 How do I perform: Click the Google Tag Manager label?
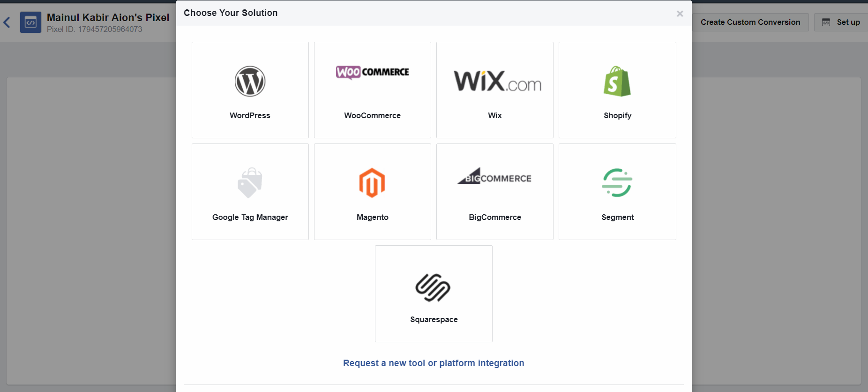pyautogui.click(x=250, y=218)
